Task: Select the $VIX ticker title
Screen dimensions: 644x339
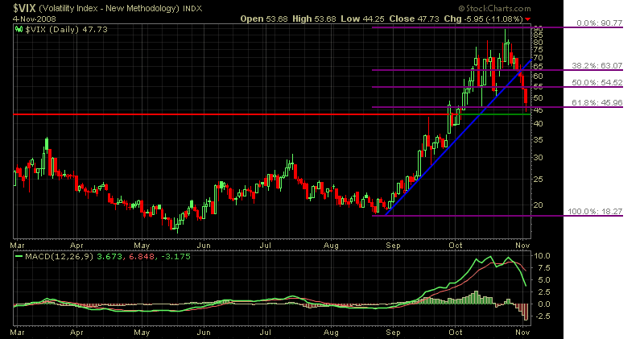Action: (x=25, y=8)
